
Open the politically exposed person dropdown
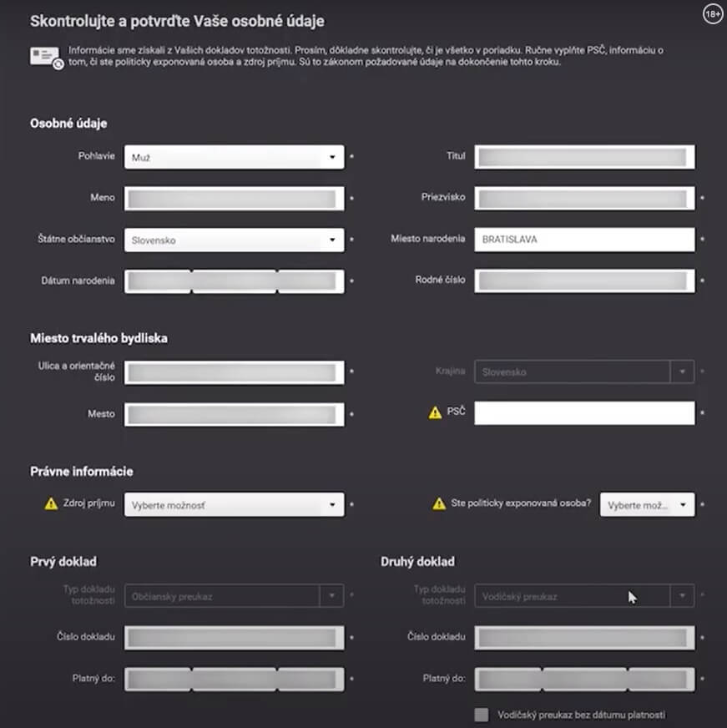tap(647, 505)
